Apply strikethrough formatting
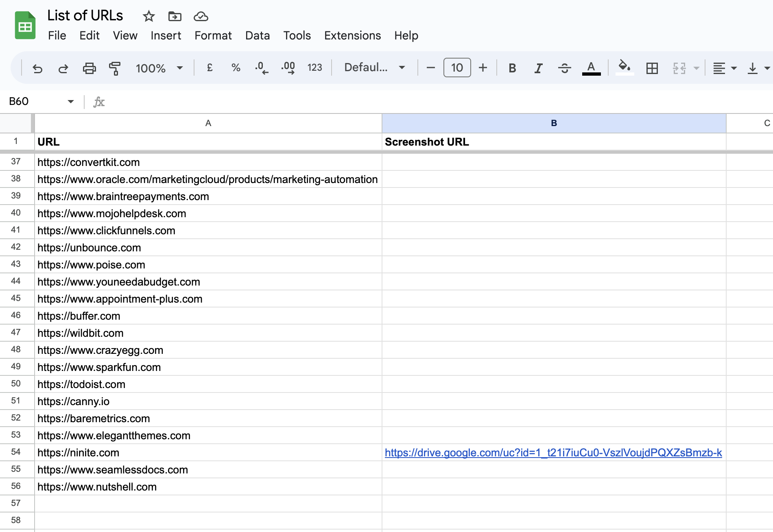The width and height of the screenshot is (773, 532). pyautogui.click(x=565, y=68)
